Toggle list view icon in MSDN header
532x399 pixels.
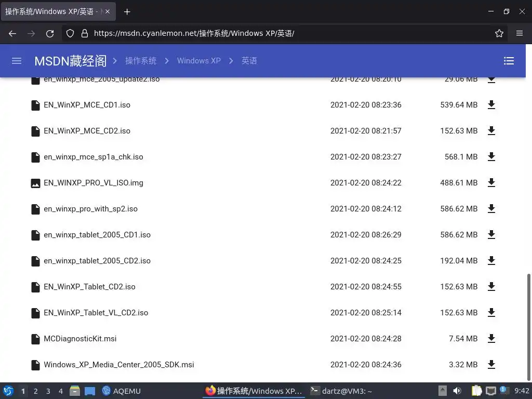509,61
